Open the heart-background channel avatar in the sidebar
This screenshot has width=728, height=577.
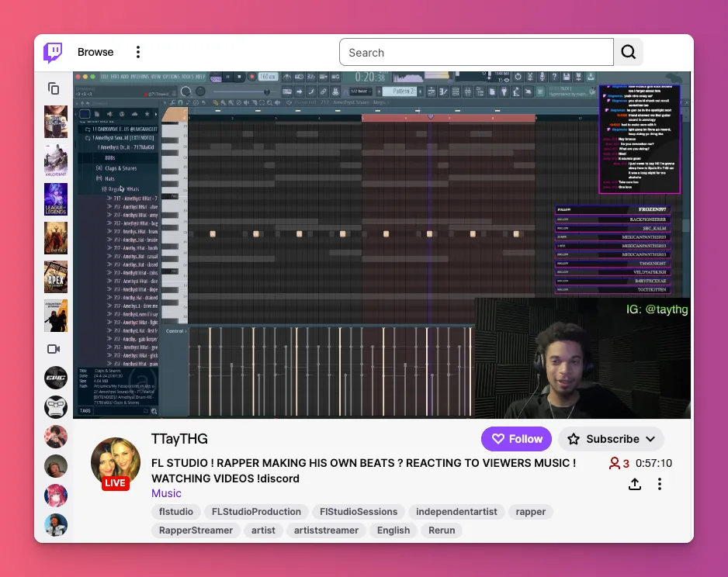[56, 437]
